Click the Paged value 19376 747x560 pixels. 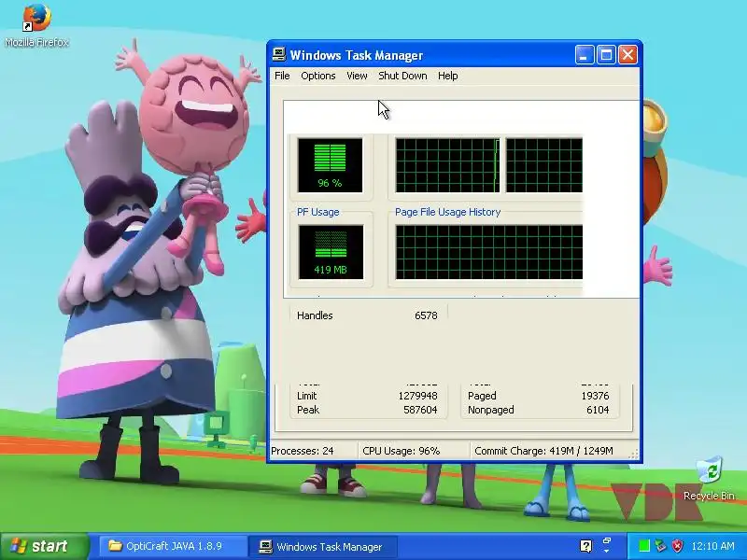pos(595,396)
